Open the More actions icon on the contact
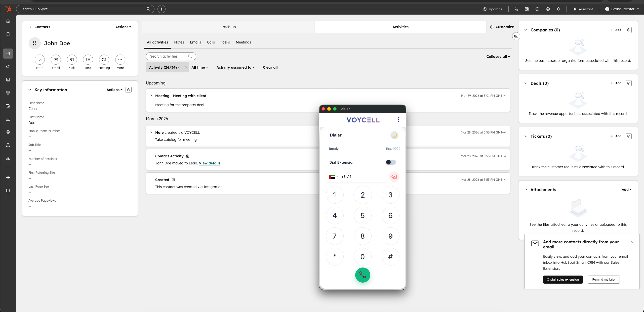Viewport: 644px width, 312px height. coord(120,60)
